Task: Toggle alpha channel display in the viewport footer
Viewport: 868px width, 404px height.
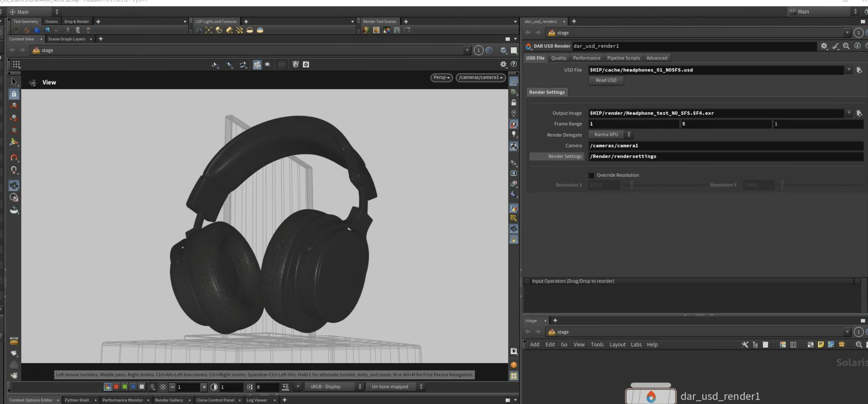Action: [142, 387]
